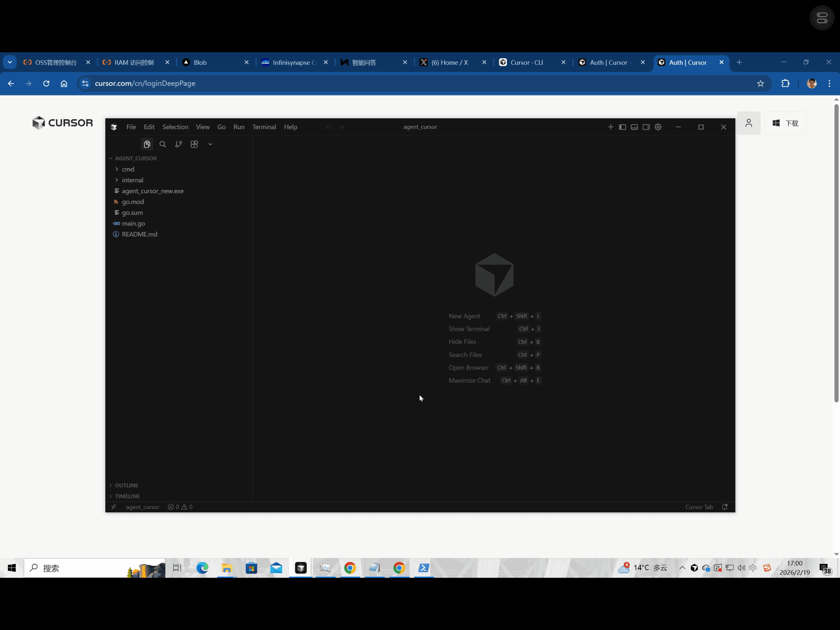Switch to the Cursor CLI browser tab

pyautogui.click(x=526, y=62)
